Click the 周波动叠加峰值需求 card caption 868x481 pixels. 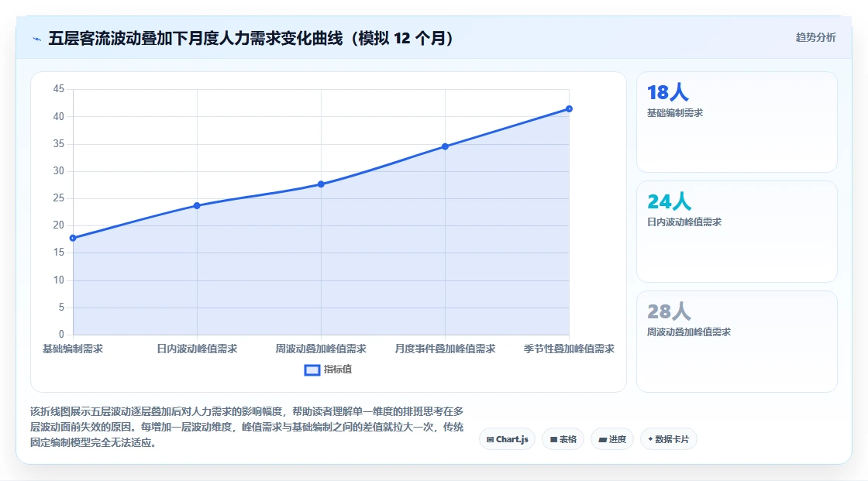[x=689, y=332]
